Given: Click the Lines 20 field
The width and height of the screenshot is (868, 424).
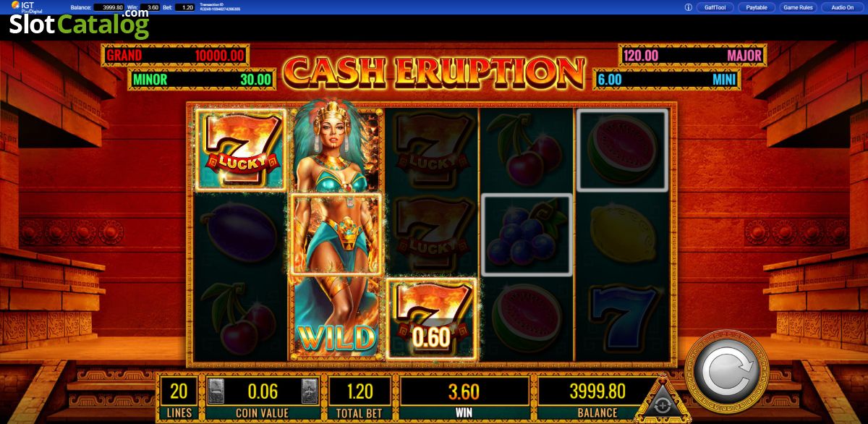Looking at the screenshot, I should 179,398.
